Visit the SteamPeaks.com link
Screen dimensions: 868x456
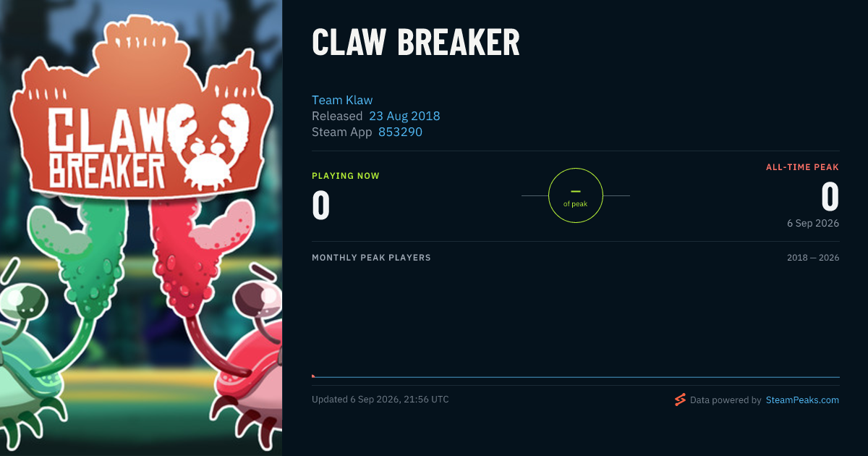(x=802, y=400)
